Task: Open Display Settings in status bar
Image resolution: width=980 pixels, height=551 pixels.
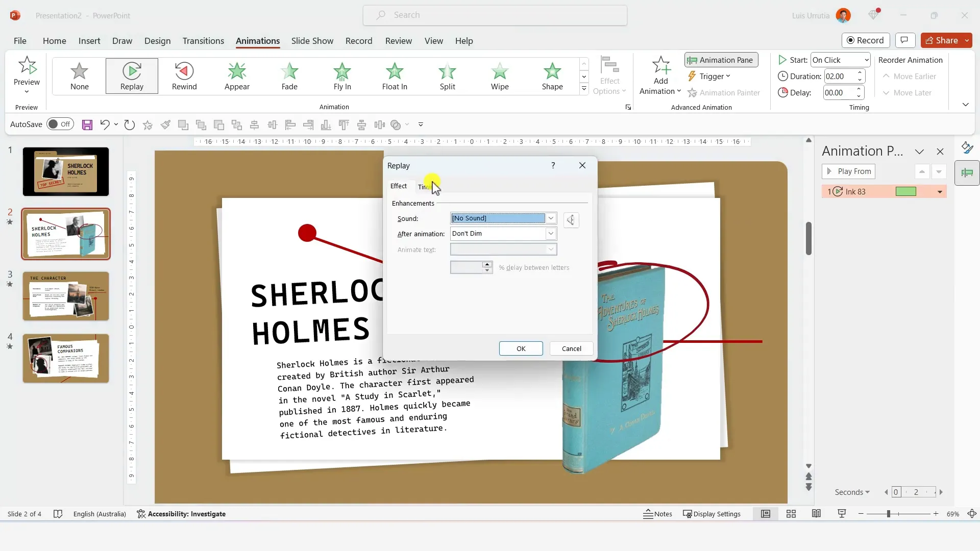Action: [712, 514]
